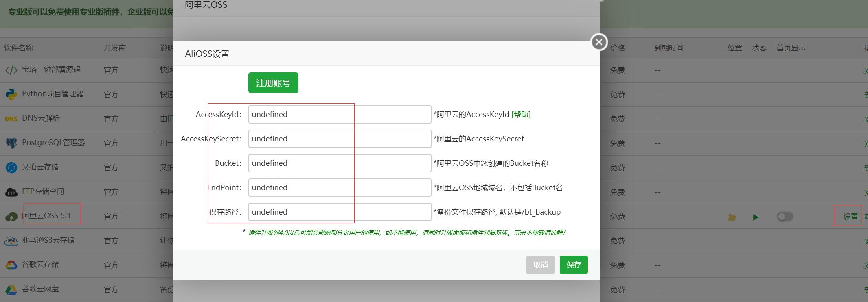868x302 pixels.
Task: Click the DNS云解析 icon
Action: coord(11,119)
